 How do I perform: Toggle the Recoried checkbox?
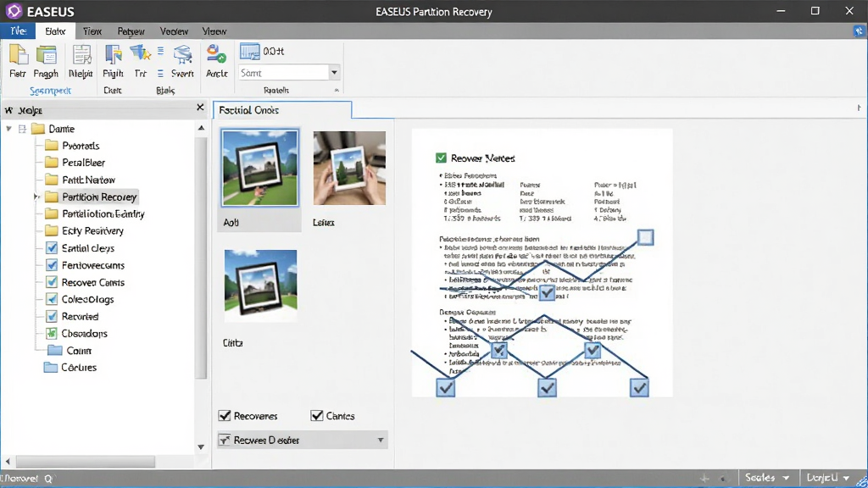52,317
